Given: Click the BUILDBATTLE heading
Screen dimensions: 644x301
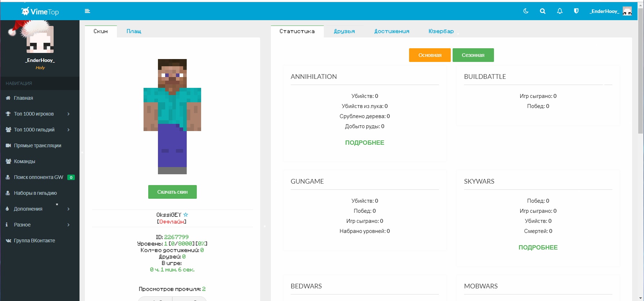Looking at the screenshot, I should [485, 77].
